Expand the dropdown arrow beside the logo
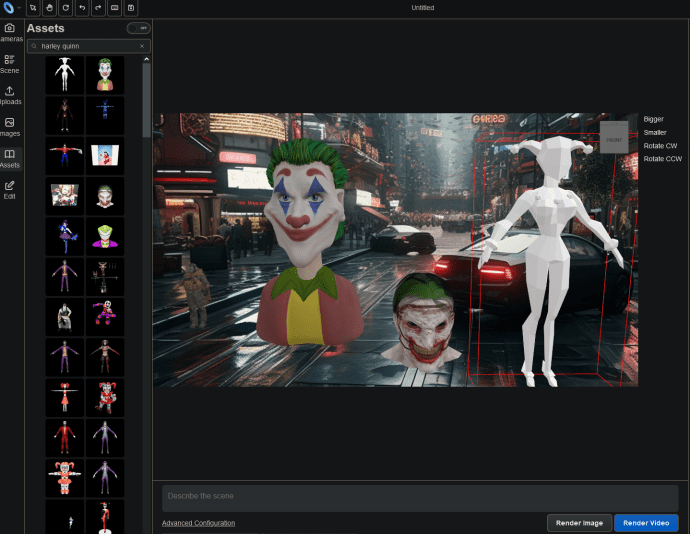 (19, 8)
